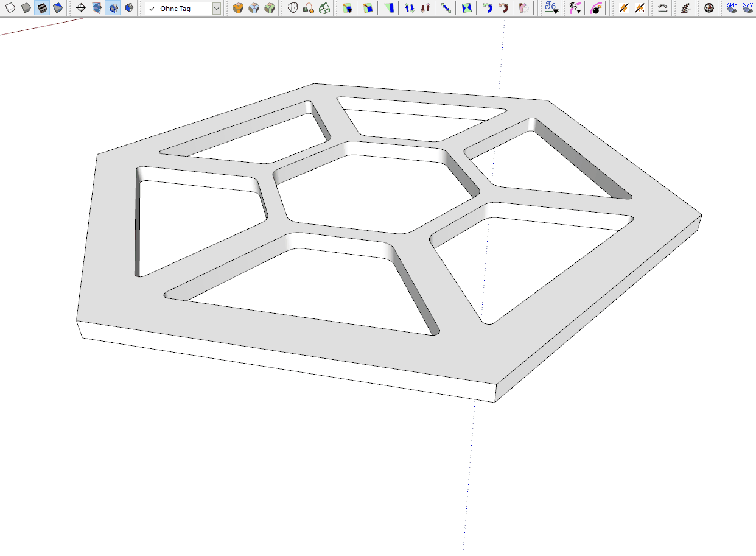This screenshot has height=556, width=756.
Task: Click the pink arc bomb icon
Action: click(597, 8)
